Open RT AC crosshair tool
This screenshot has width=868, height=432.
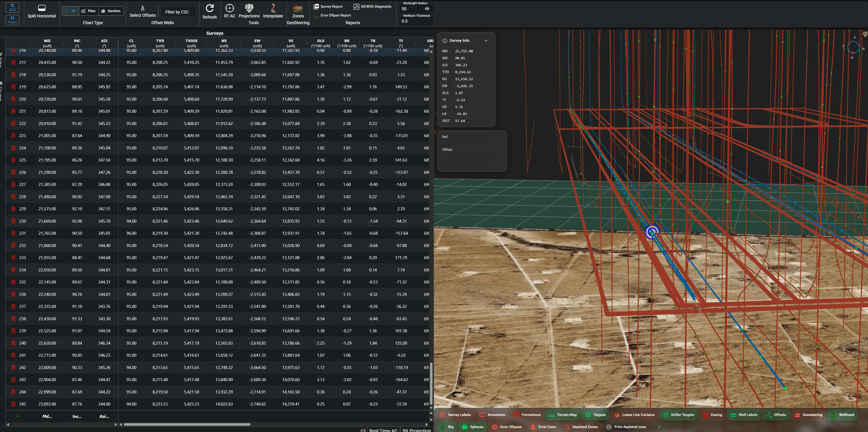[229, 8]
